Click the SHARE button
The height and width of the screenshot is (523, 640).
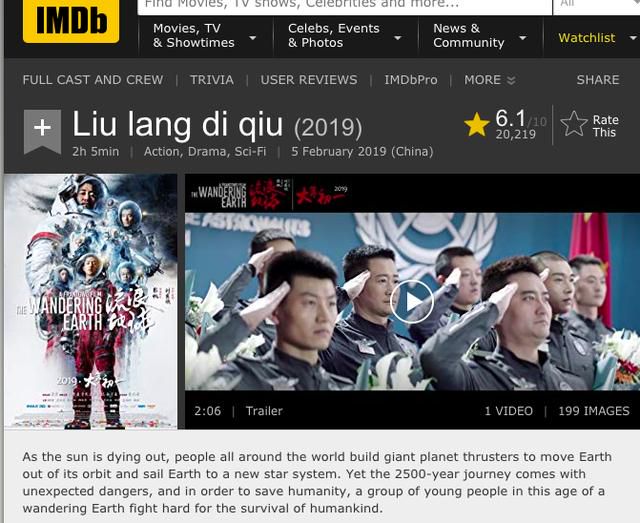[x=598, y=80]
